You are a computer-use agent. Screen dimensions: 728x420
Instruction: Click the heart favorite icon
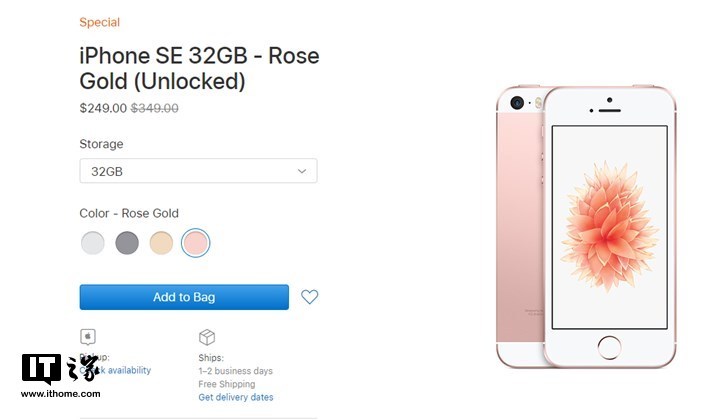coord(310,297)
